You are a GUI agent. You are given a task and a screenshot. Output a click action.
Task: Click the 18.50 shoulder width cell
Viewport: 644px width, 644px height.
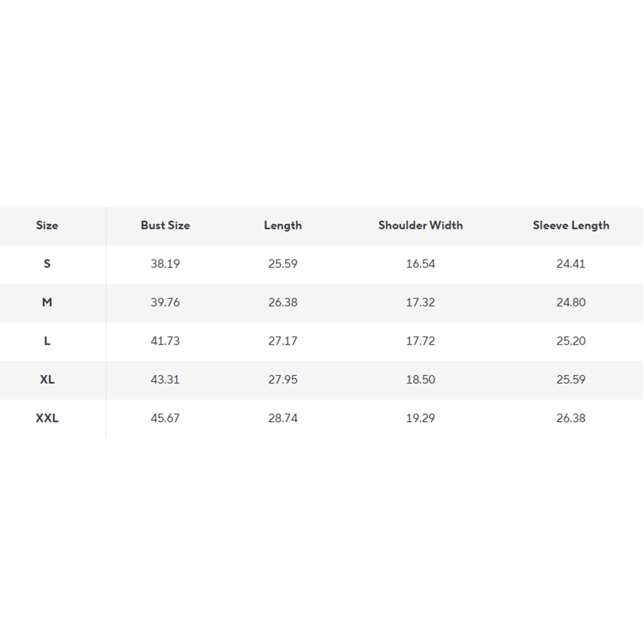click(421, 380)
